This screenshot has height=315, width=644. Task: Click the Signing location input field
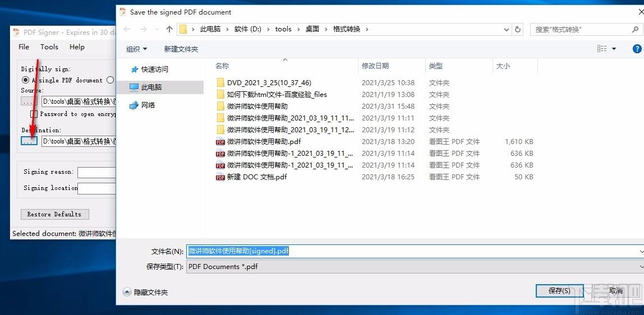coord(97,188)
